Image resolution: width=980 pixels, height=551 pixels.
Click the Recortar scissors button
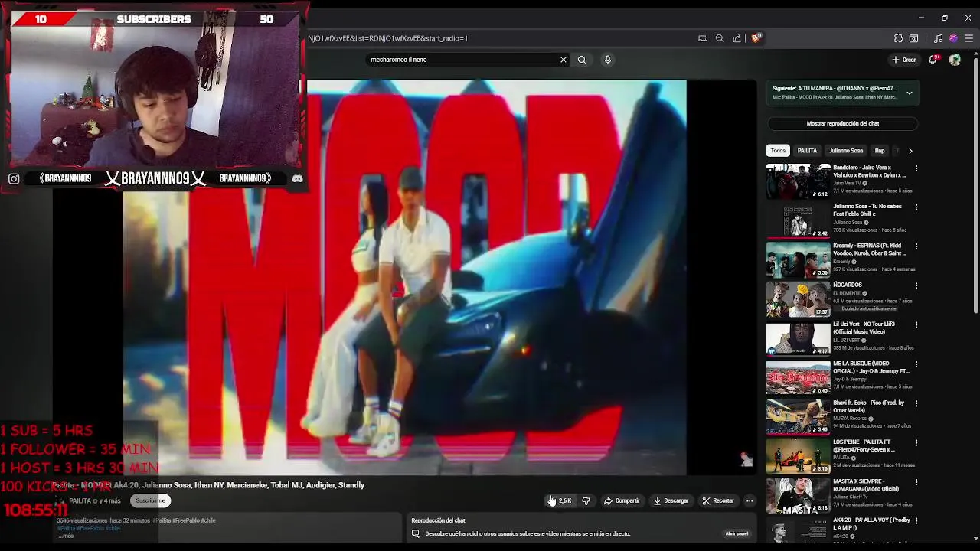[x=718, y=500]
